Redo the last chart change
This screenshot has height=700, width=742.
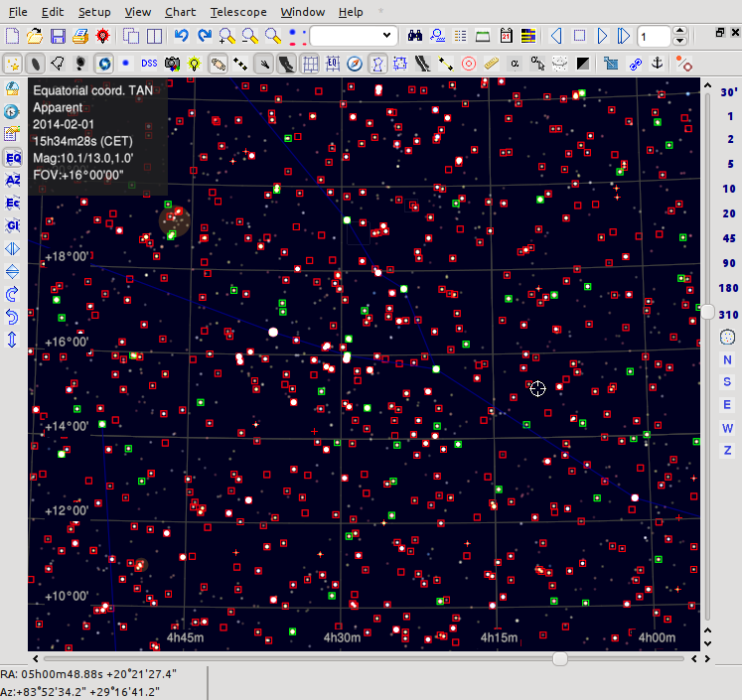pos(204,36)
